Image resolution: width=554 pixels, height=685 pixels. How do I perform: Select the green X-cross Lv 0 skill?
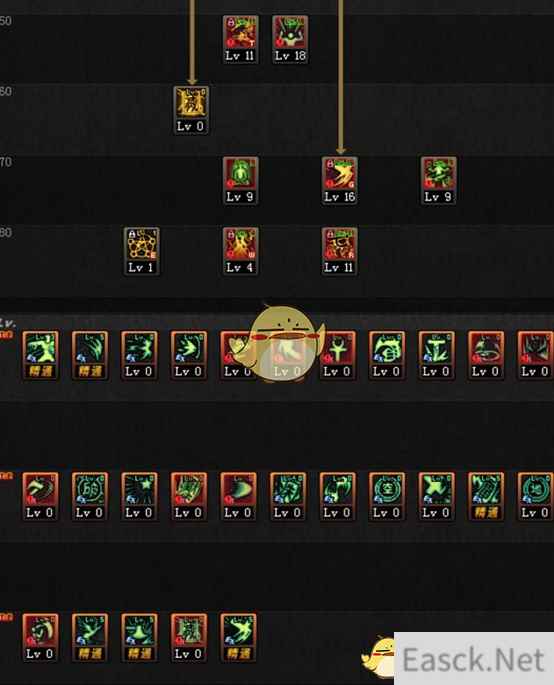point(436,496)
